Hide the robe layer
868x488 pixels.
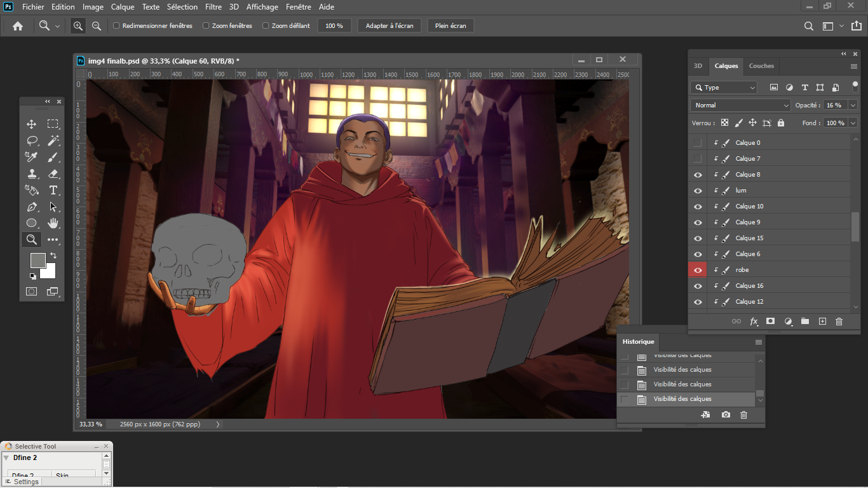pos(698,270)
